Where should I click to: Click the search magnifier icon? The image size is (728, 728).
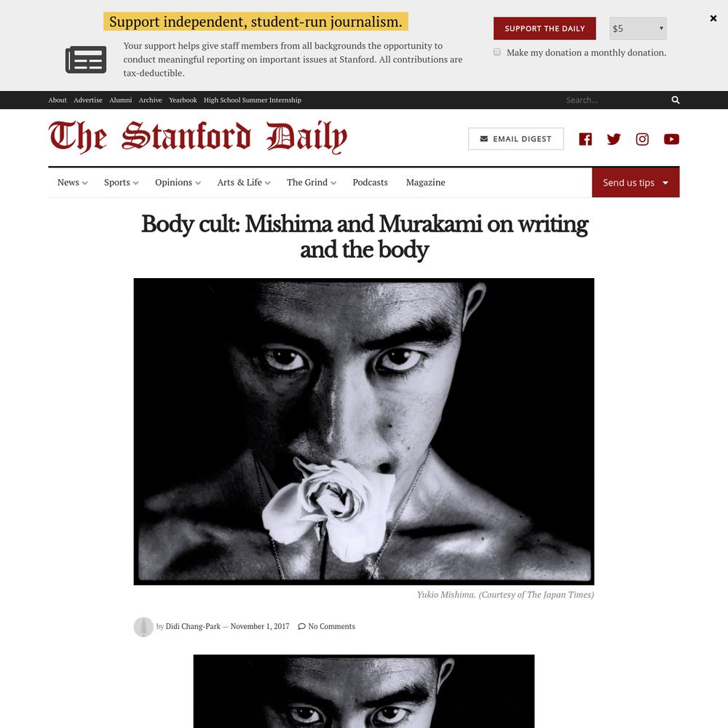[675, 100]
